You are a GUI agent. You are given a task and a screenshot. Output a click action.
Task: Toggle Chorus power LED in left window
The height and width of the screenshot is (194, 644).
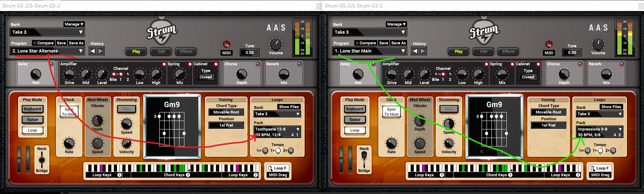click(x=258, y=64)
